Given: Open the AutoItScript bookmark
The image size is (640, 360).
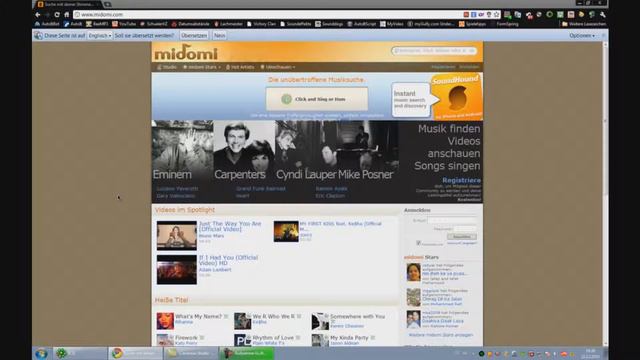Looking at the screenshot, I should [x=362, y=24].
